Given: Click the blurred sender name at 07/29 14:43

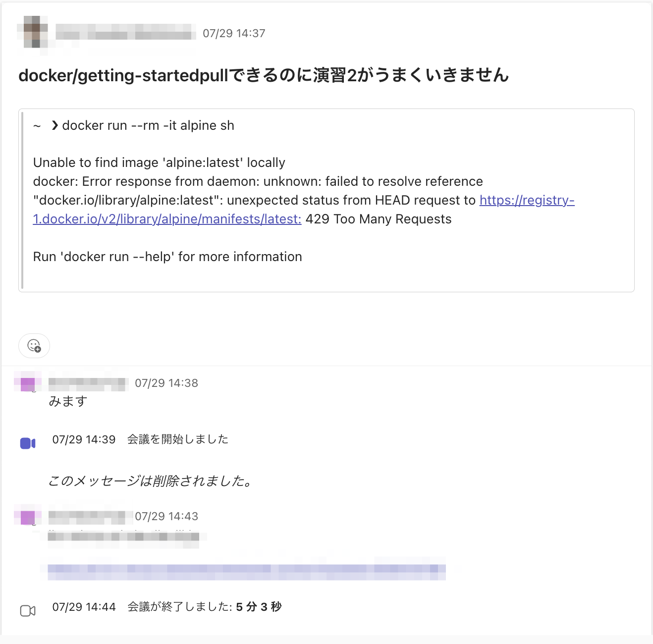Looking at the screenshot, I should pos(91,517).
